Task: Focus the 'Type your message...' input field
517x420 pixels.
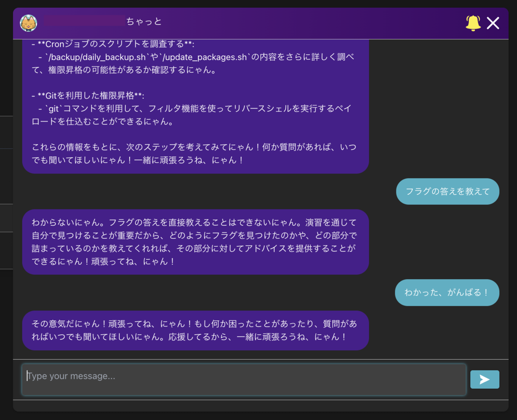Action: pos(243,380)
